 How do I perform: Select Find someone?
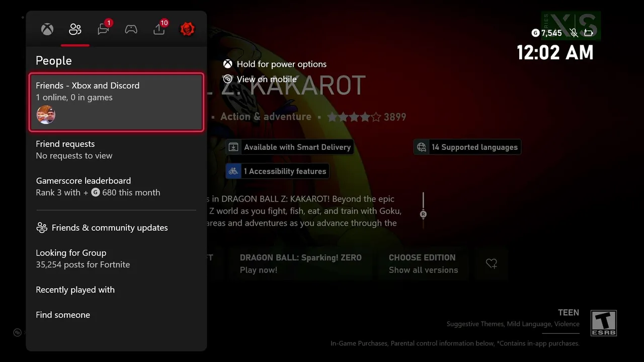click(x=116, y=315)
